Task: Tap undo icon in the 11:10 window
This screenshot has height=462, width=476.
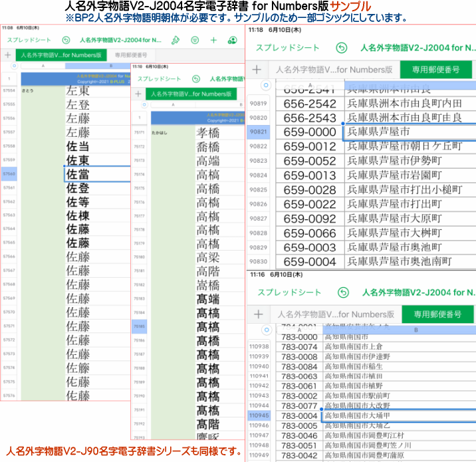Action: pos(196,79)
